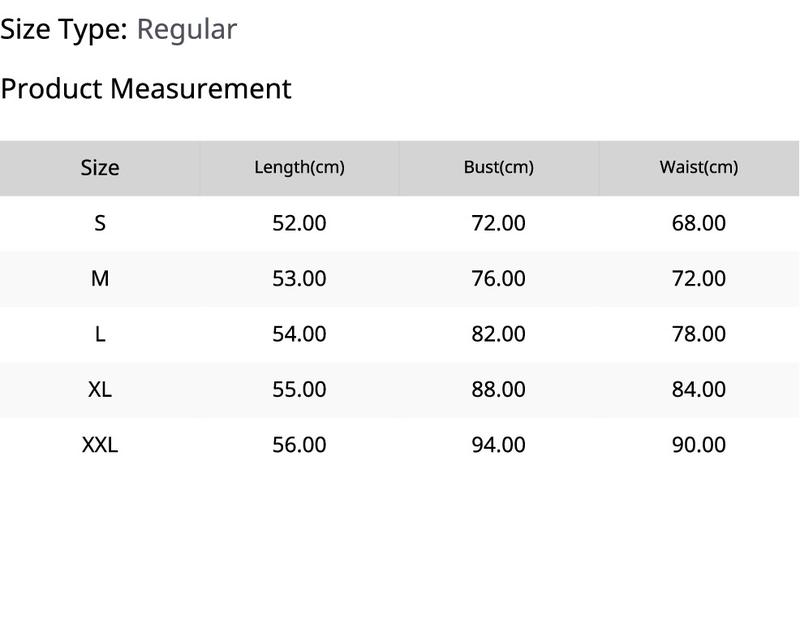Click the 68.00 waist value for S

[x=698, y=223]
